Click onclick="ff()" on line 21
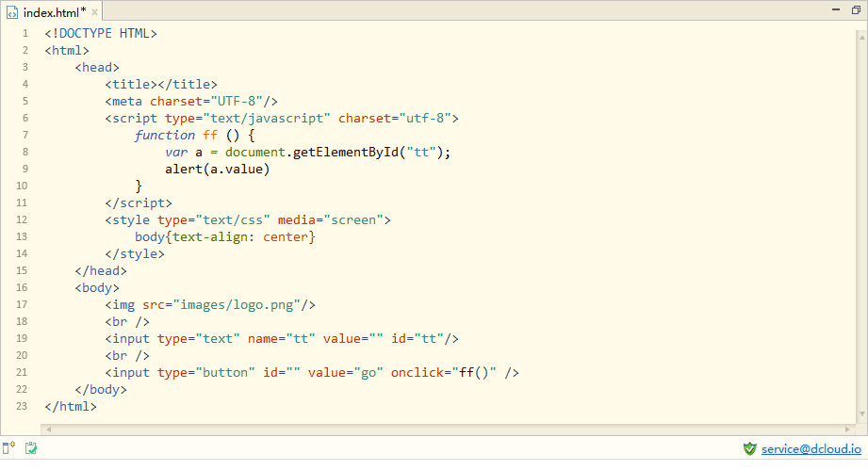This screenshot has width=868, height=470. point(443,373)
